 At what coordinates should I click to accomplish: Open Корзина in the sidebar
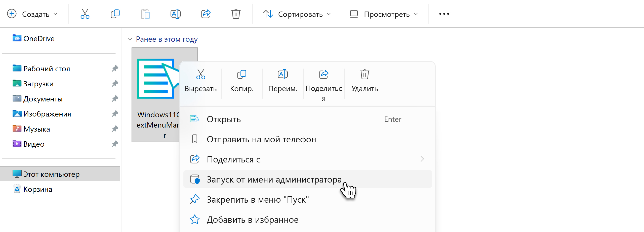click(33, 189)
